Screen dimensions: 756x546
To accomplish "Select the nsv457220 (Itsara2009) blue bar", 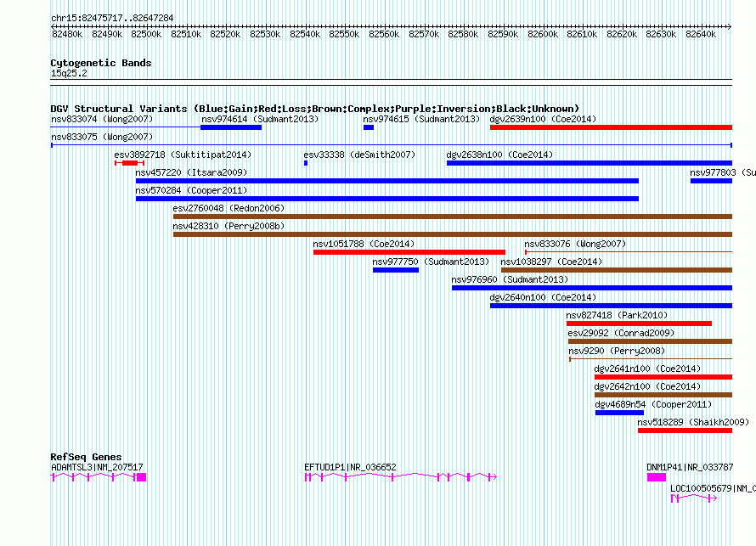I will (387, 181).
